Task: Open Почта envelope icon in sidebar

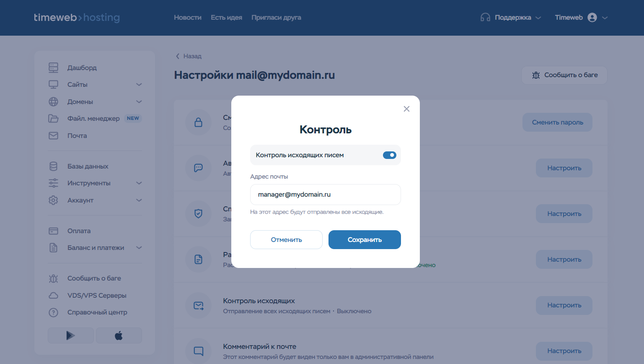Action: point(53,136)
